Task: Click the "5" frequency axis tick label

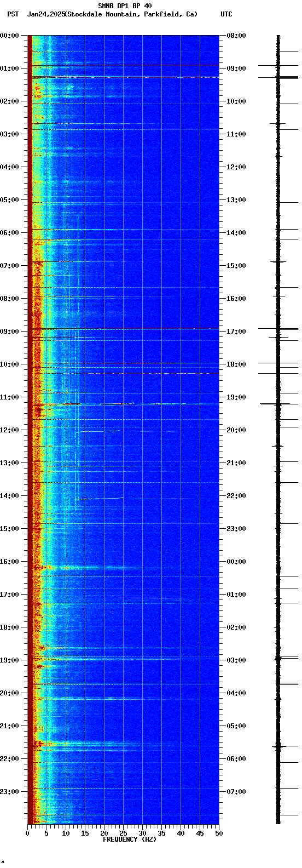Action: (x=47, y=833)
